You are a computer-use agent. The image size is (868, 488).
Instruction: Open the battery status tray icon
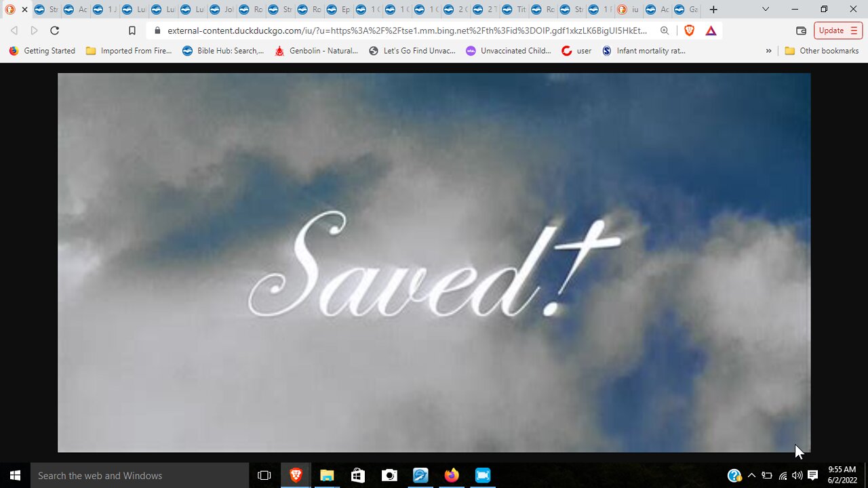click(x=767, y=475)
